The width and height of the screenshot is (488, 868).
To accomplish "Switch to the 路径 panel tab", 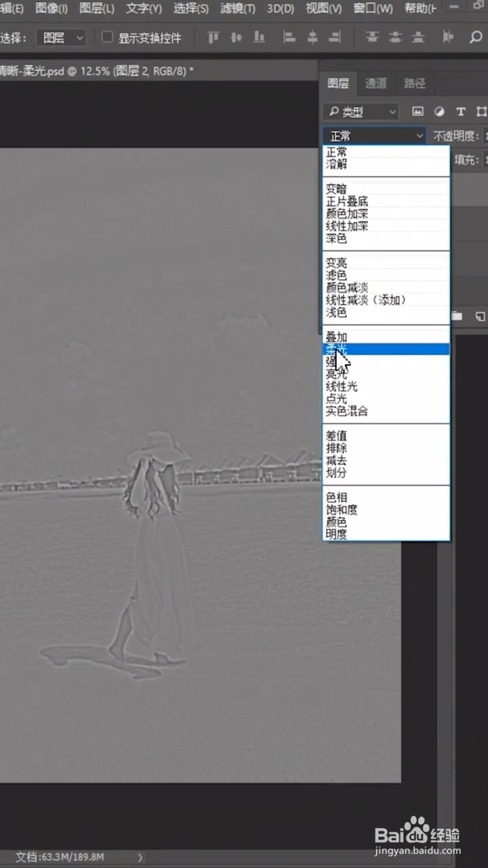I will tap(415, 83).
